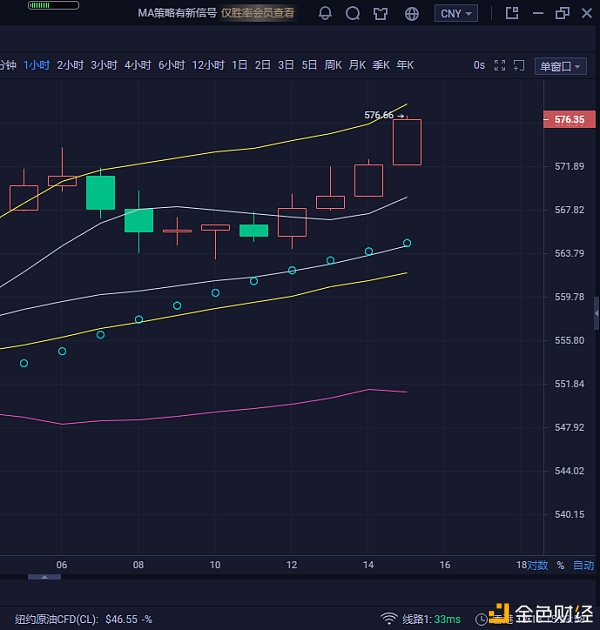Choose the 12小时 timeframe
This screenshot has width=600, height=630.
[x=208, y=65]
